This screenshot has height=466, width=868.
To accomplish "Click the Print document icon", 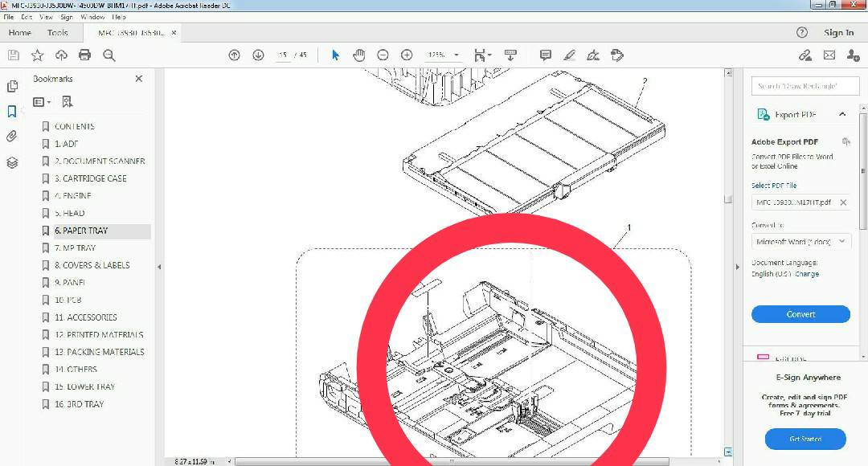I will pos(85,55).
